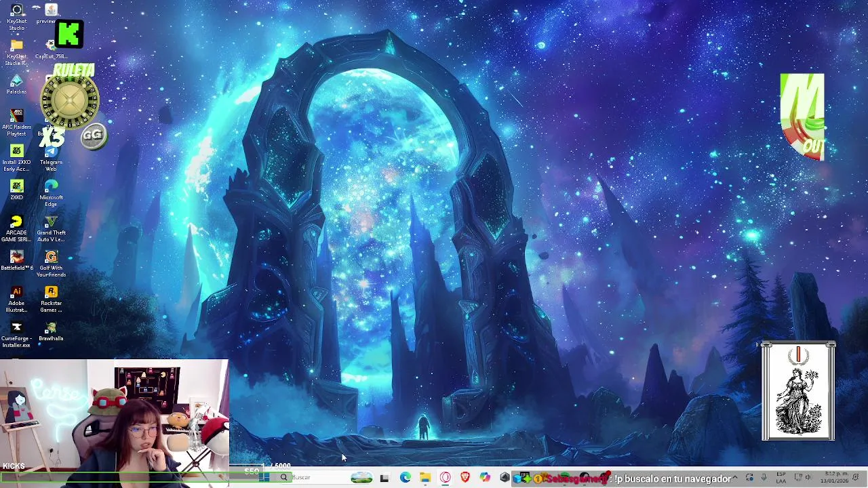Click the engraved figure card image
This screenshot has height=488, width=868.
click(798, 392)
